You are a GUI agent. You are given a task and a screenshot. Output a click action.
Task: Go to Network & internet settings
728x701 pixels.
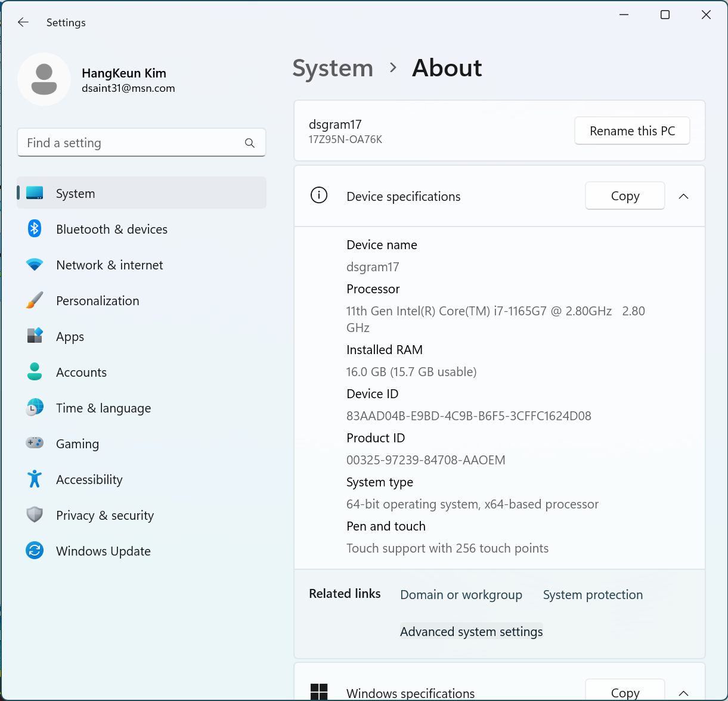(141, 265)
